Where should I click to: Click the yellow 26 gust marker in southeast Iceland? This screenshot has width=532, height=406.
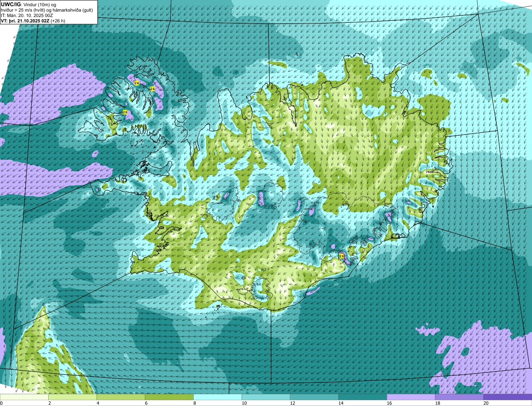pos(342,256)
